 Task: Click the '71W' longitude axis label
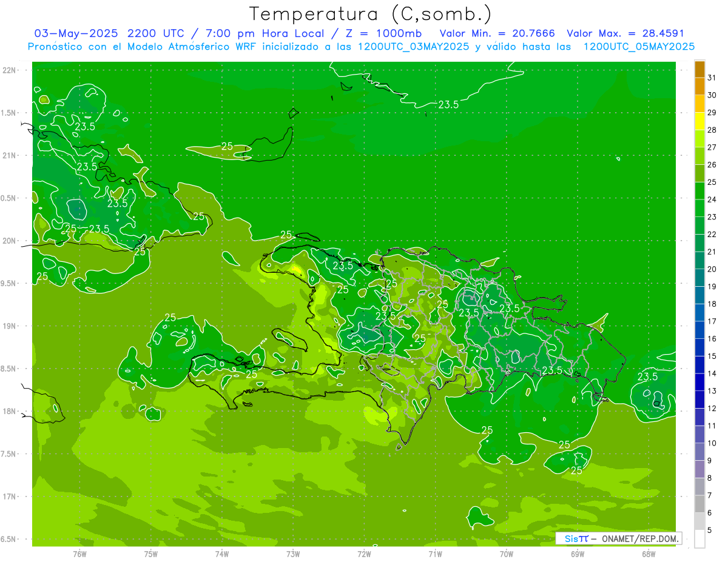(435, 554)
